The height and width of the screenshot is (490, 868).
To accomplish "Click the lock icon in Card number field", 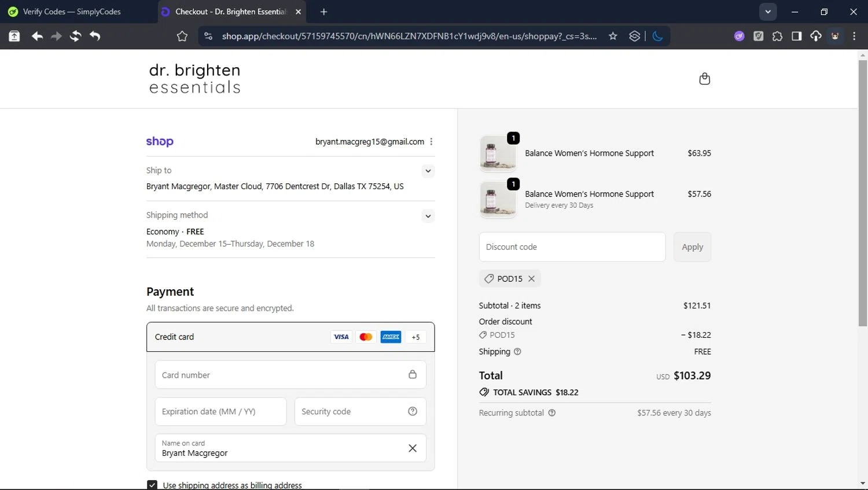I will point(413,374).
